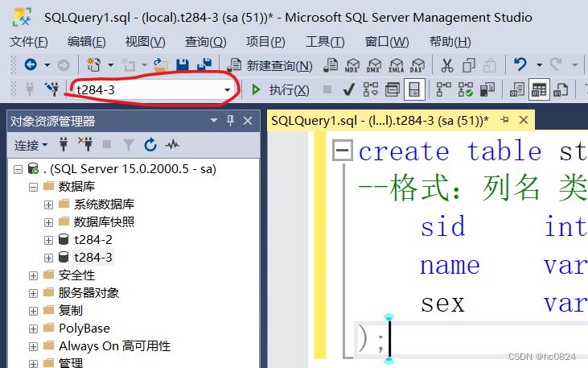Close the Object Explorer panel
Image resolution: width=588 pixels, height=368 pixels.
pyautogui.click(x=248, y=121)
